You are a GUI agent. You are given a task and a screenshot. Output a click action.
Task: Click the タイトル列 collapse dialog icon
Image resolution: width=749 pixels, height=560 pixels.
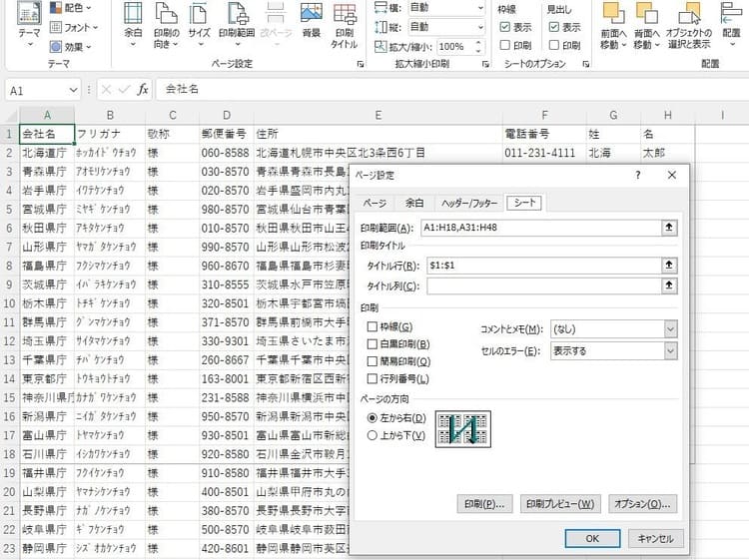click(669, 285)
